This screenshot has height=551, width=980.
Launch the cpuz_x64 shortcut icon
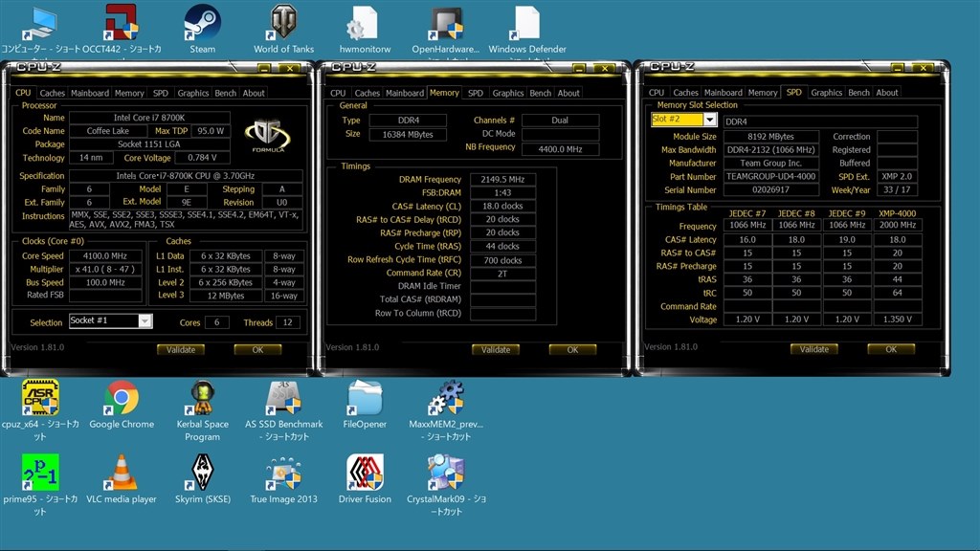click(40, 397)
